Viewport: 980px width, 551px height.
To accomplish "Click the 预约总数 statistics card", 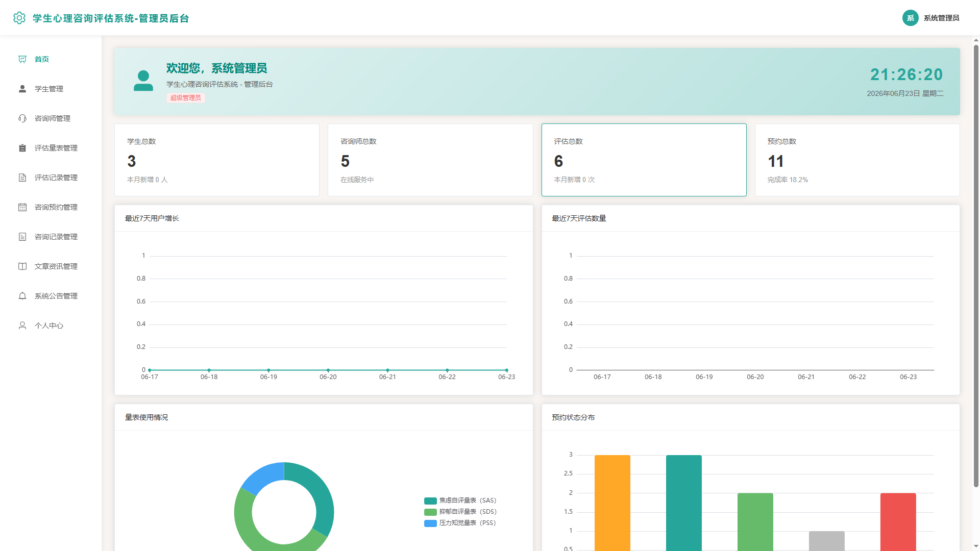I will [857, 160].
